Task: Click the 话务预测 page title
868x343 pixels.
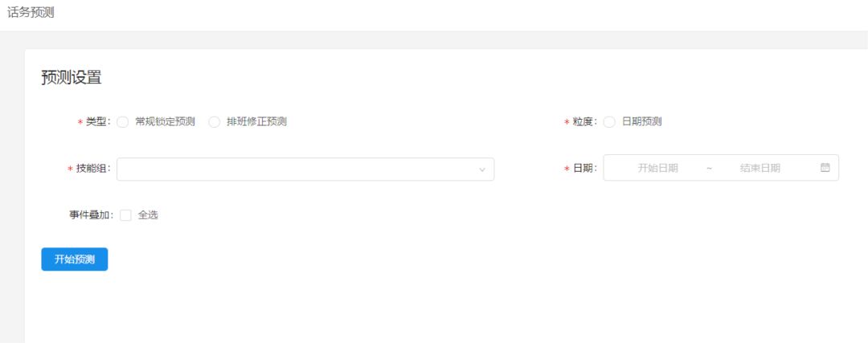Action: coord(31,13)
